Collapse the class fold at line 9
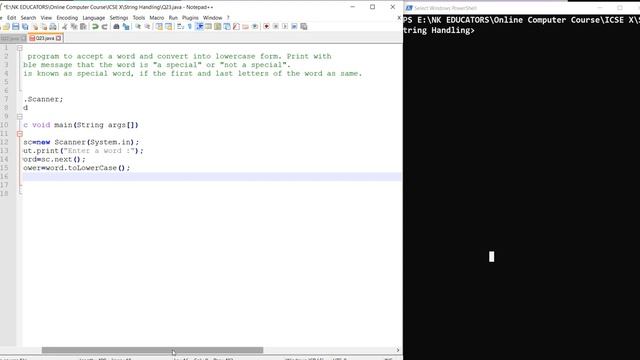Image resolution: width=640 pixels, height=360 pixels. click(20, 116)
